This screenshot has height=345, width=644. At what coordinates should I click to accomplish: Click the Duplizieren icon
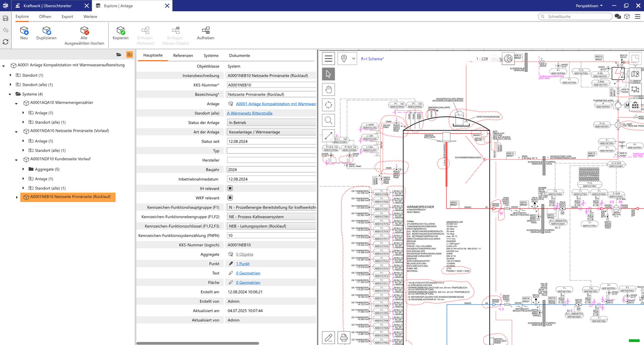pyautogui.click(x=46, y=31)
